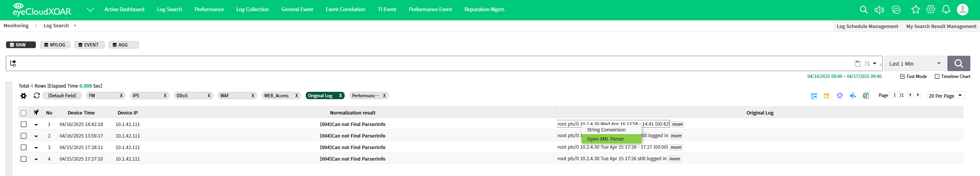Click the query input field
Screen dimensions: 980x176
pos(423,63)
